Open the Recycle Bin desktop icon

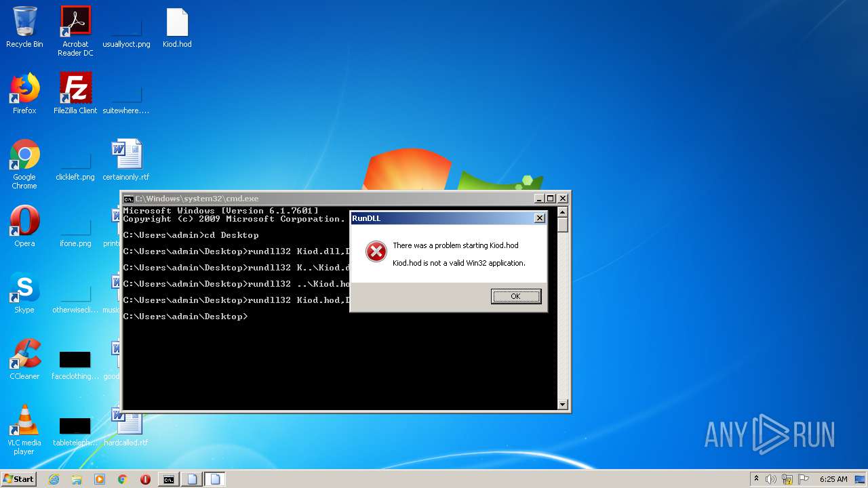[x=24, y=28]
